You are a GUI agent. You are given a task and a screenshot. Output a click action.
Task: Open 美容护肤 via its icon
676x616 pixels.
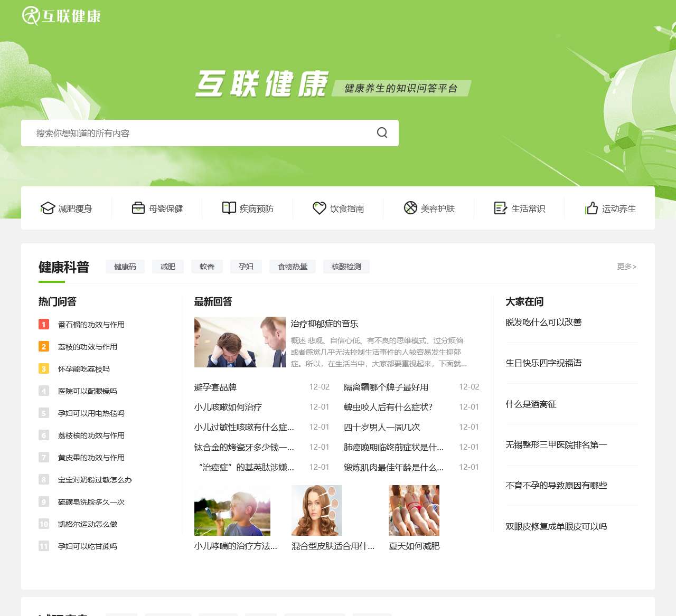pos(409,207)
